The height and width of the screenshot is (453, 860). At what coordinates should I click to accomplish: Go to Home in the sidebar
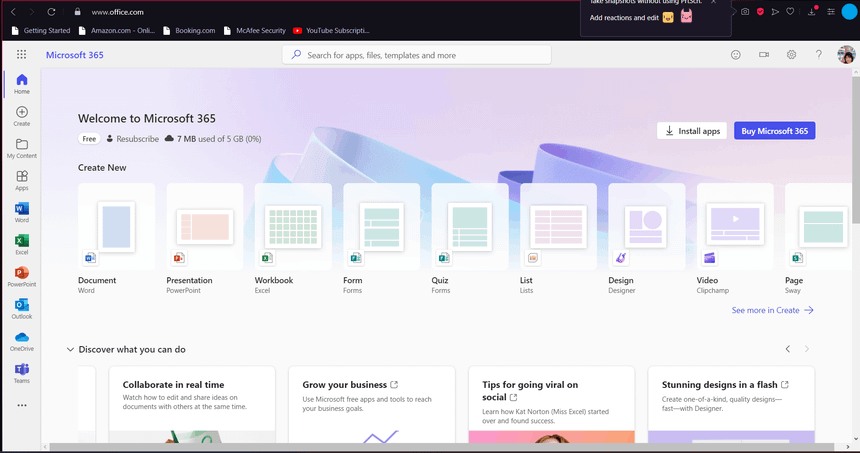click(x=21, y=84)
